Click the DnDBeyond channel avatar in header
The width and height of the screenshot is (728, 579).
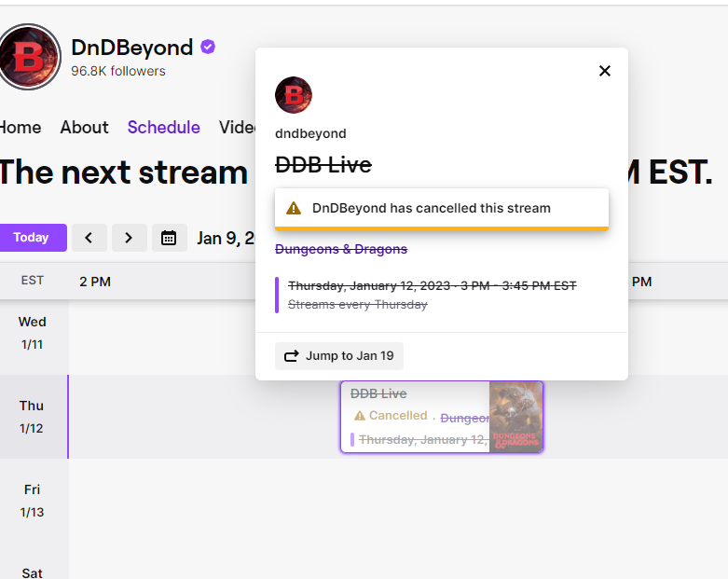point(29,57)
